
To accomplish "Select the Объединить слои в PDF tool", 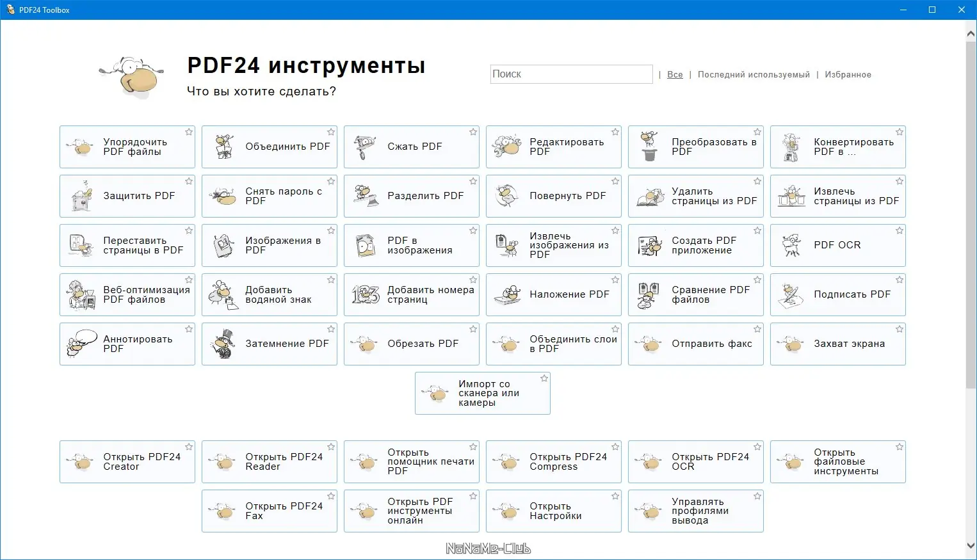I will [554, 344].
